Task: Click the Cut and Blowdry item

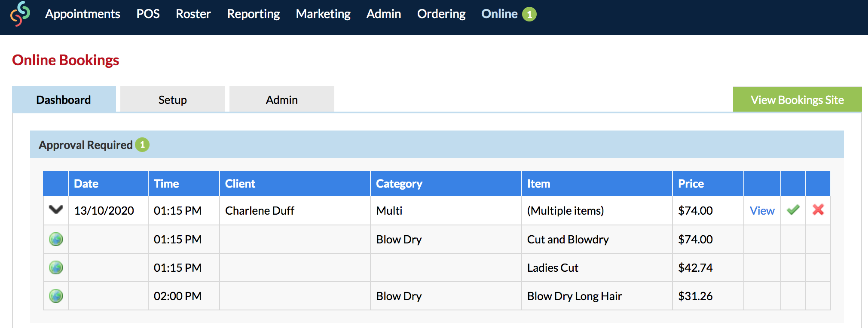Action: click(568, 239)
